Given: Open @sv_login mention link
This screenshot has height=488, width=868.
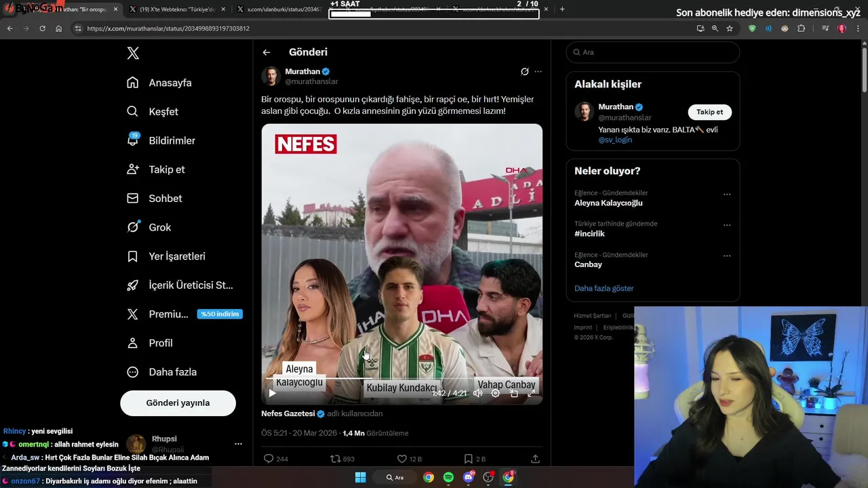Looking at the screenshot, I should coord(615,140).
